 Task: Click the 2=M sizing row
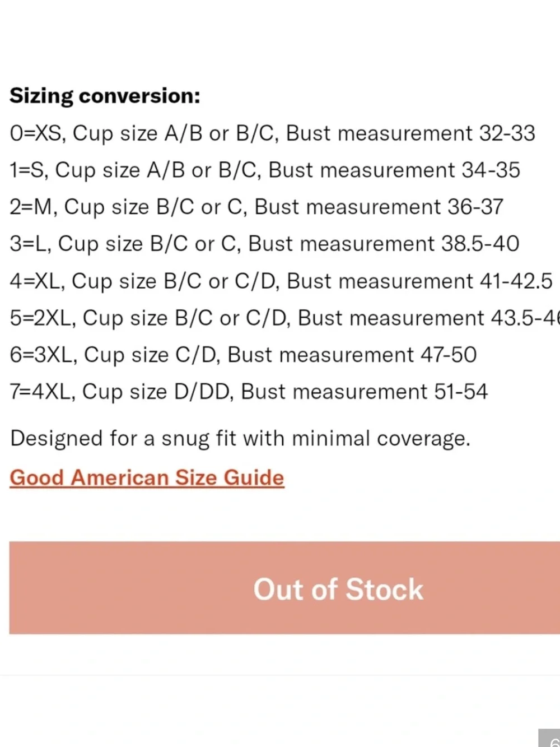pos(256,208)
